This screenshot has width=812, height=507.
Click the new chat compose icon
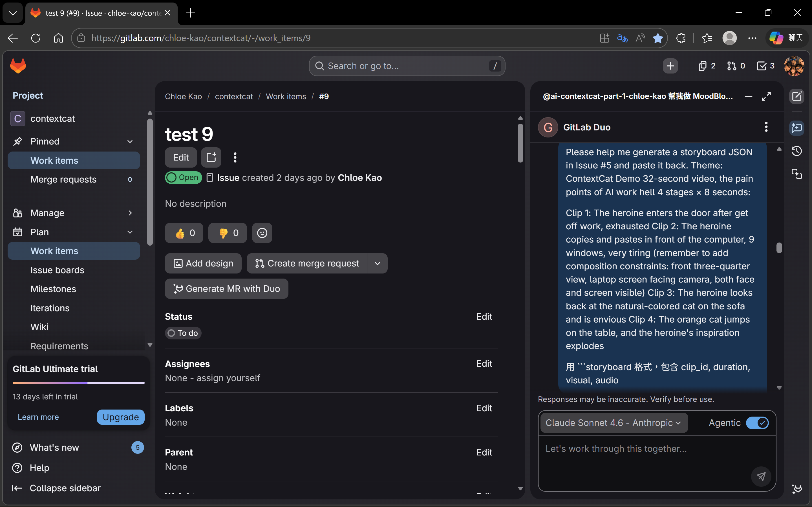796,97
